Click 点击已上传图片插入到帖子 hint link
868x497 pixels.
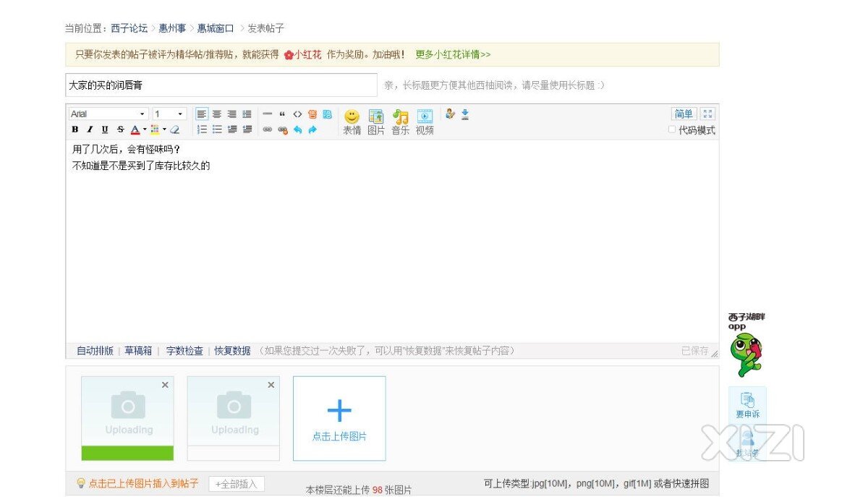(x=143, y=483)
